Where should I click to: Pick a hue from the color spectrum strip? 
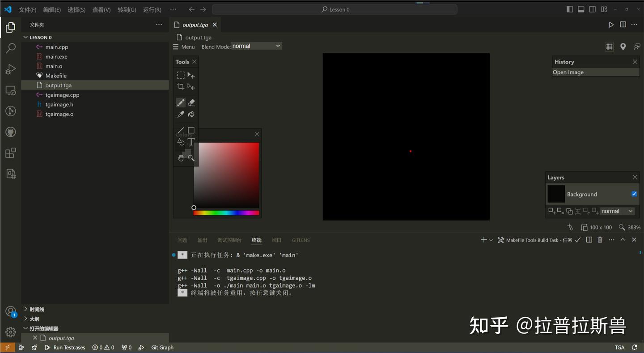[x=226, y=212]
